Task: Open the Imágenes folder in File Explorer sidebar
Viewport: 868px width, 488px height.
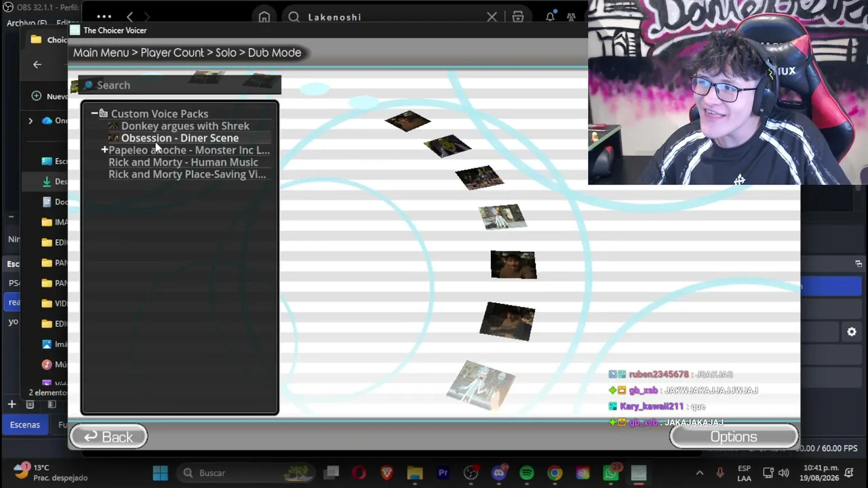Action: pos(54,344)
